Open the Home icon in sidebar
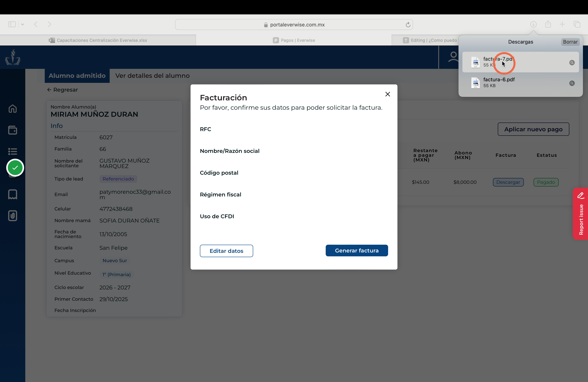This screenshot has width=588, height=382. pyautogui.click(x=13, y=109)
